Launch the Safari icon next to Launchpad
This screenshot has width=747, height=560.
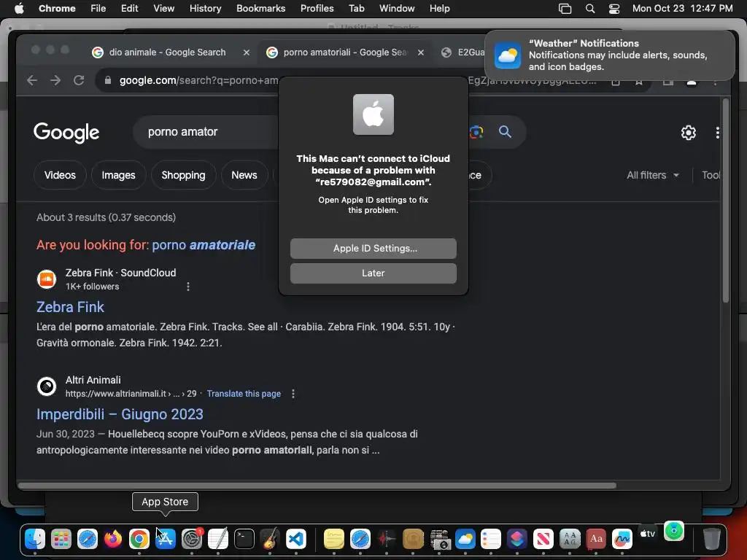coord(88,539)
